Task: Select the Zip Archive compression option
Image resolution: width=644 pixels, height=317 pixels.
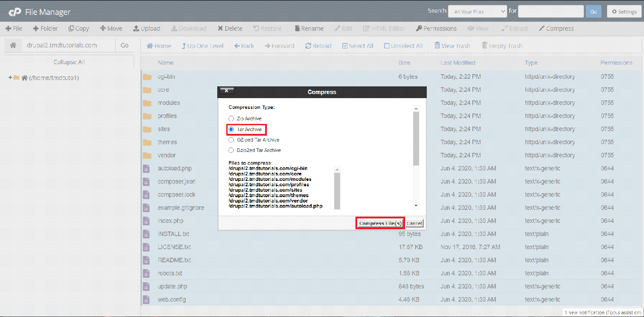Action: click(231, 118)
